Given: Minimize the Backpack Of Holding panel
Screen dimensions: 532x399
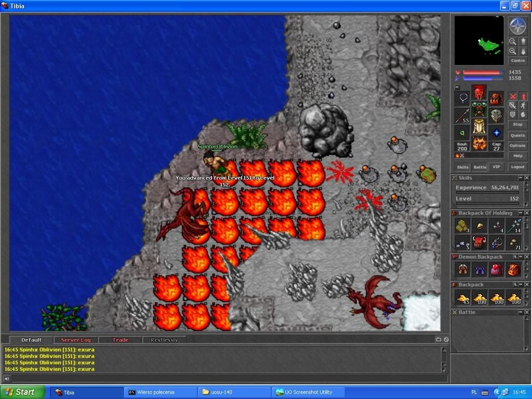Looking at the screenshot, I should 521,212.
